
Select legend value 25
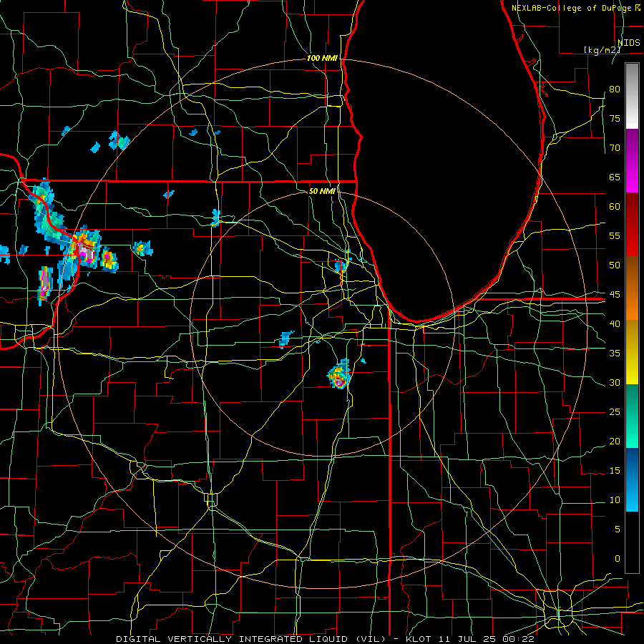(x=615, y=412)
